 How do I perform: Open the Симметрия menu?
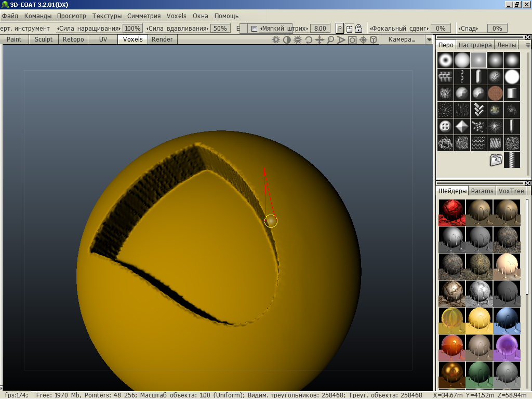[x=144, y=16]
